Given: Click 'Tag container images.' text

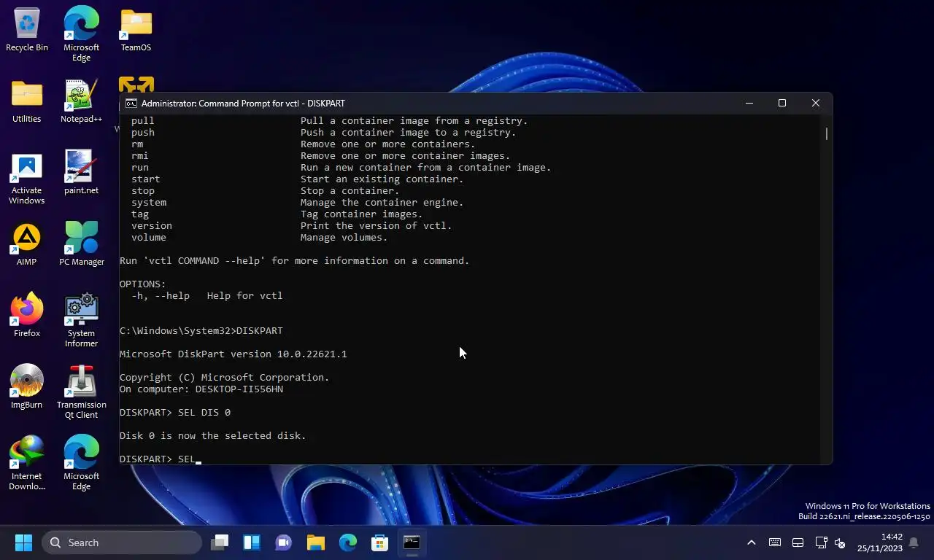Looking at the screenshot, I should [x=361, y=214].
